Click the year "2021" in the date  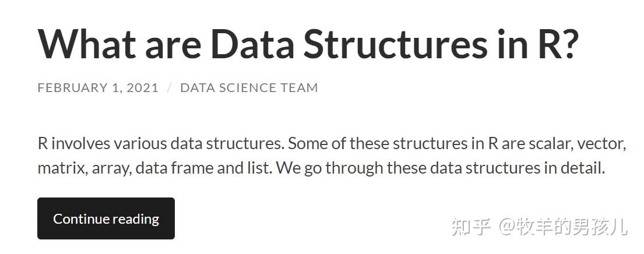coord(142,88)
